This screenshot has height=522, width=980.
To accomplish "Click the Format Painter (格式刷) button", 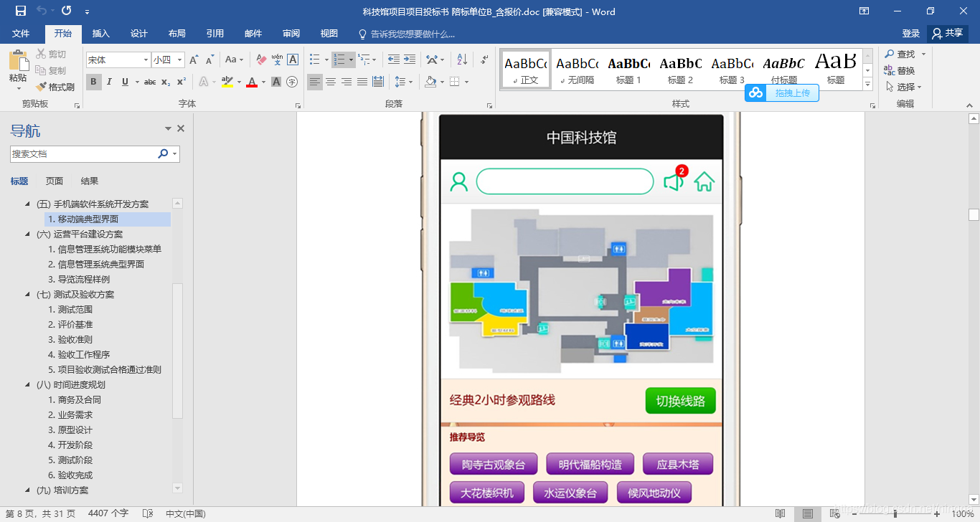I will [55, 87].
